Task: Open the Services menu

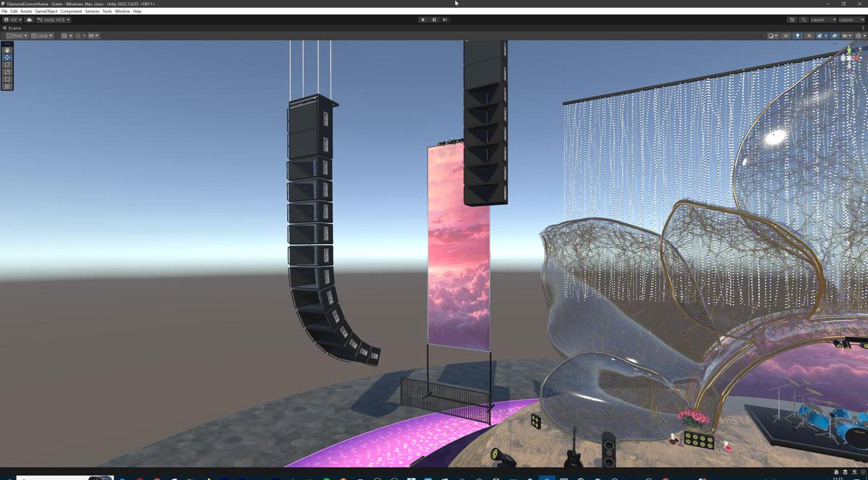Action: (x=92, y=12)
